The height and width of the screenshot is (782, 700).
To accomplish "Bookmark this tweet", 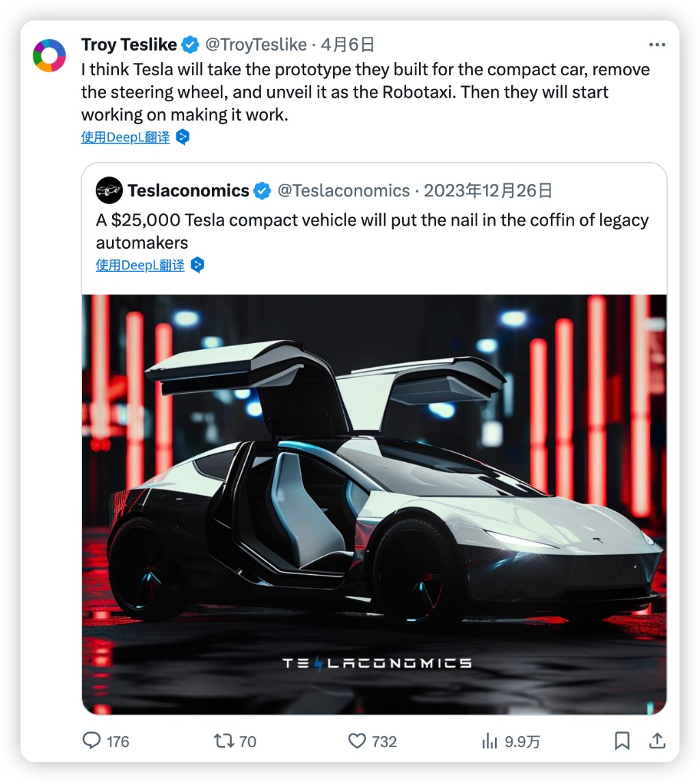I will pos(622,740).
